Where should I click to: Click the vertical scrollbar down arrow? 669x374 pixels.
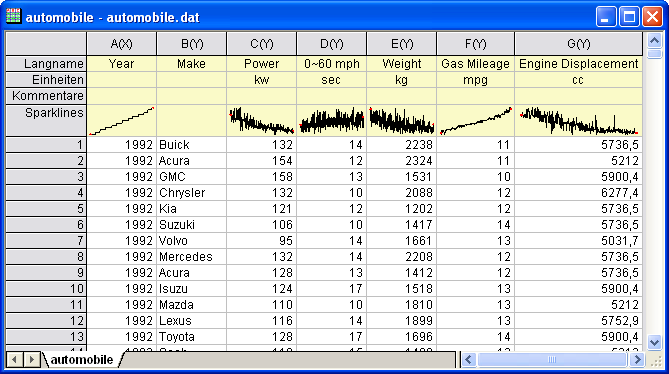pos(654,342)
